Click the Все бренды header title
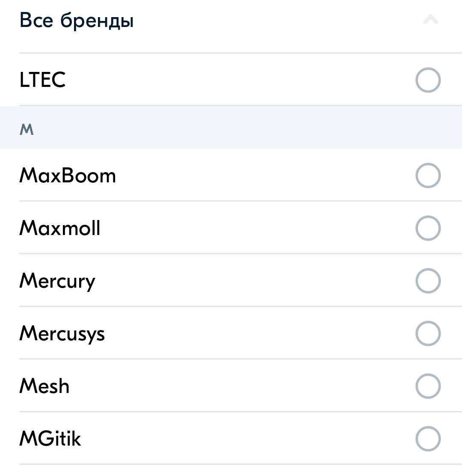The width and height of the screenshot is (462, 476). (x=77, y=21)
